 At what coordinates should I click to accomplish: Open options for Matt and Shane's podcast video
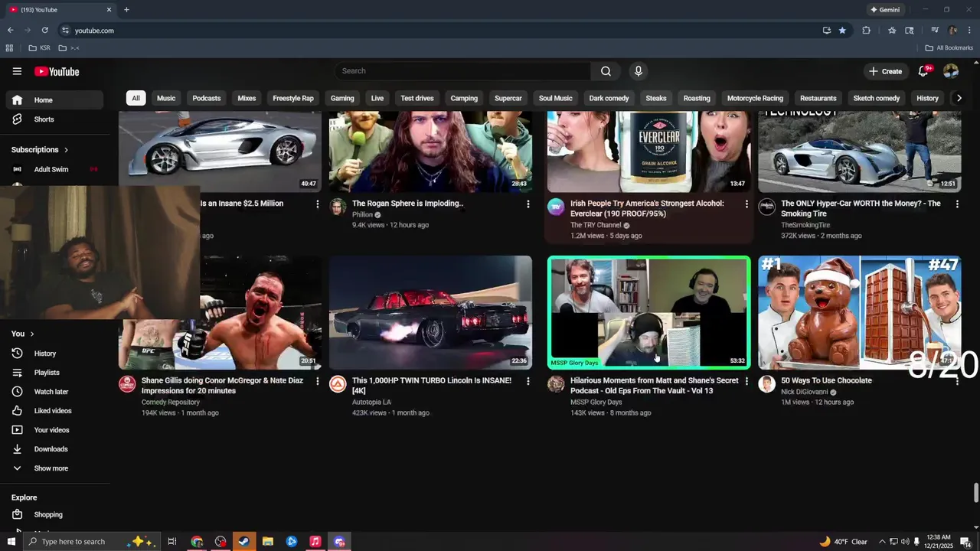click(x=746, y=381)
